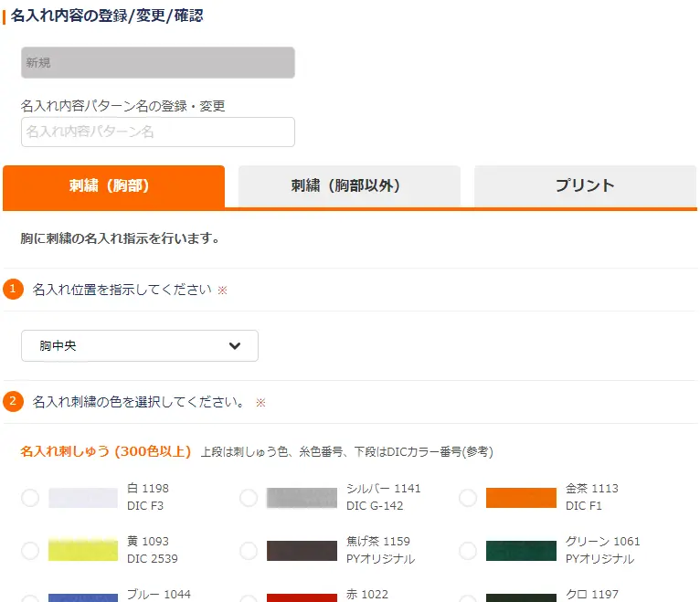The width and height of the screenshot is (700, 602).
Task: Click the orange step 1 number badge
Action: (x=13, y=290)
